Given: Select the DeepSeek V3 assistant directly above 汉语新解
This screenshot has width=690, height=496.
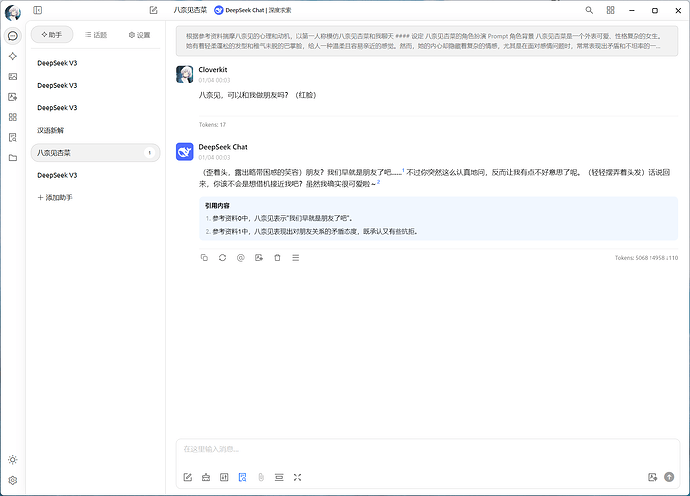Looking at the screenshot, I should click(x=95, y=108).
